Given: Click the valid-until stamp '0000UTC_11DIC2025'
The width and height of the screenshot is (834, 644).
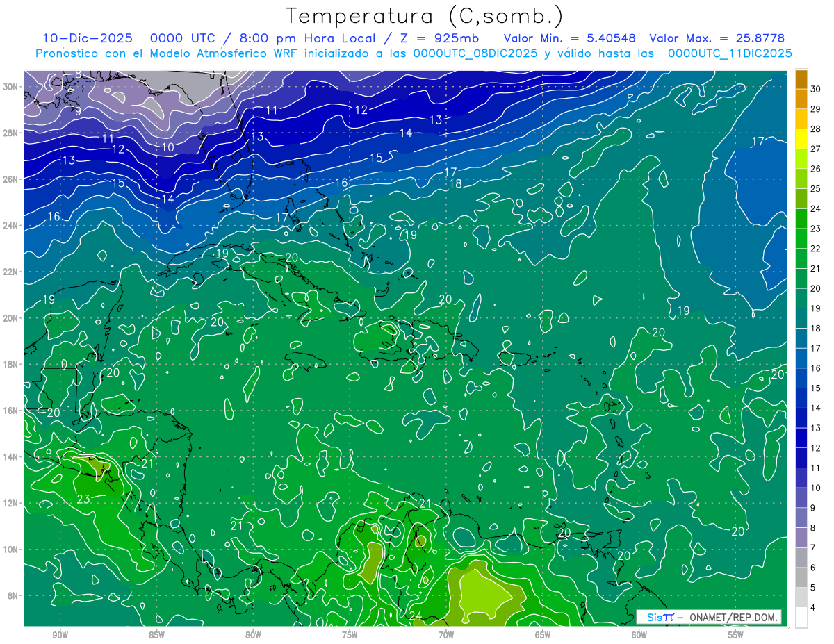Looking at the screenshot, I should (730, 53).
